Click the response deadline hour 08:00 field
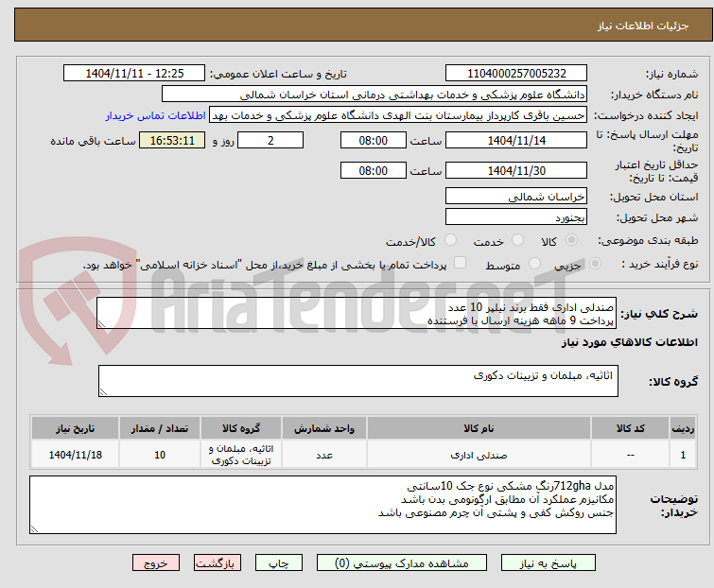714x588 pixels. (x=374, y=140)
